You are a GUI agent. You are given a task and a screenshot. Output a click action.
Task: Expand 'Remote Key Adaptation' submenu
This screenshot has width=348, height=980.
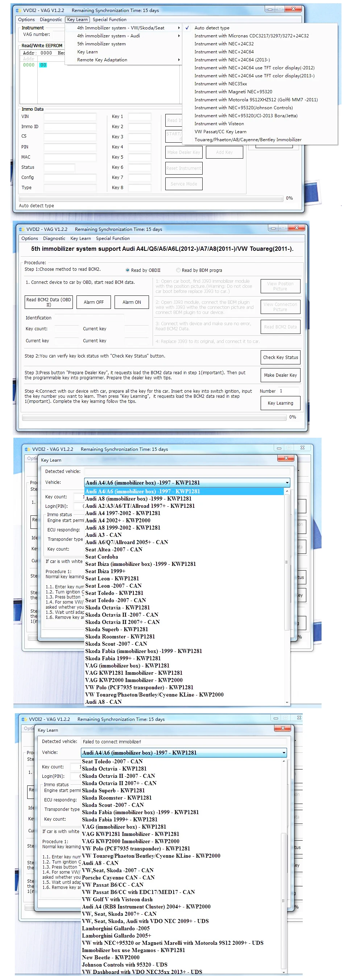(x=124, y=60)
